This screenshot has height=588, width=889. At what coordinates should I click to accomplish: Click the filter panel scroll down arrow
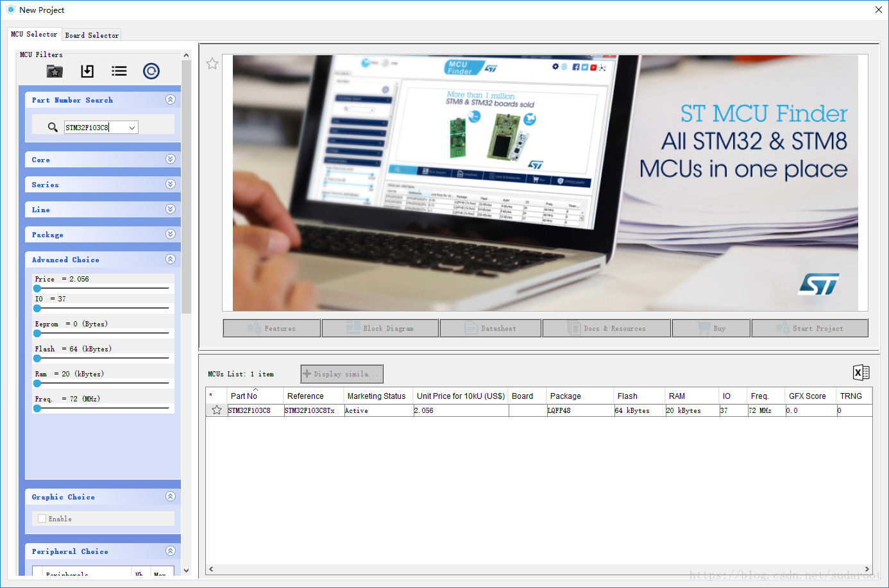click(187, 570)
